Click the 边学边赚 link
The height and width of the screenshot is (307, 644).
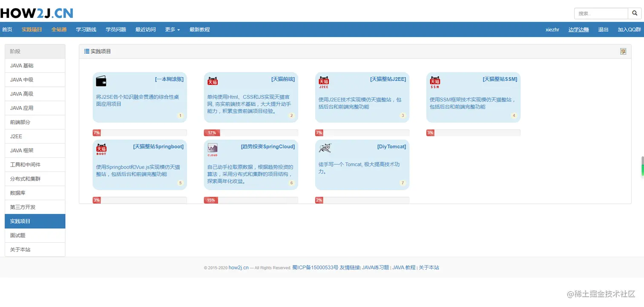pyautogui.click(x=578, y=29)
